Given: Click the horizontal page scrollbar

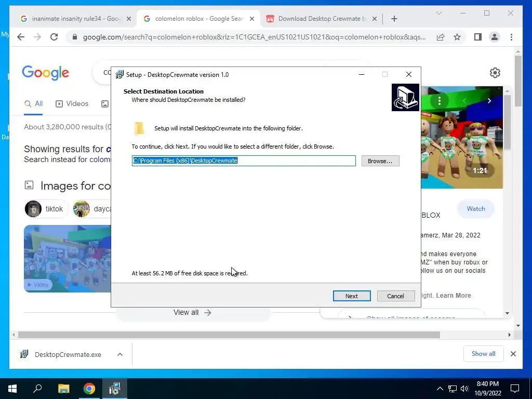Looking at the screenshot, I should [x=229, y=335].
